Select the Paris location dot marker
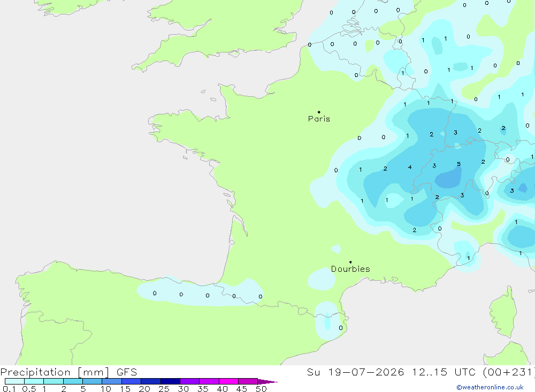The width and height of the screenshot is (535, 392). click(x=319, y=112)
